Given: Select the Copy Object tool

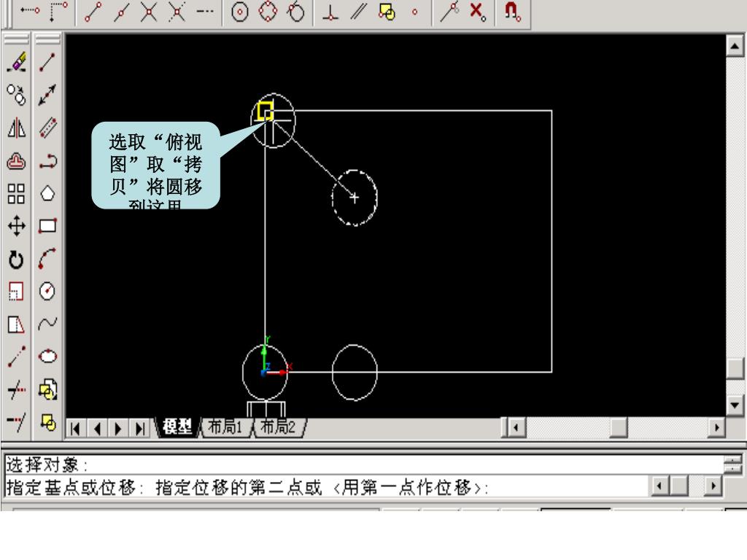Looking at the screenshot, I should (x=17, y=95).
